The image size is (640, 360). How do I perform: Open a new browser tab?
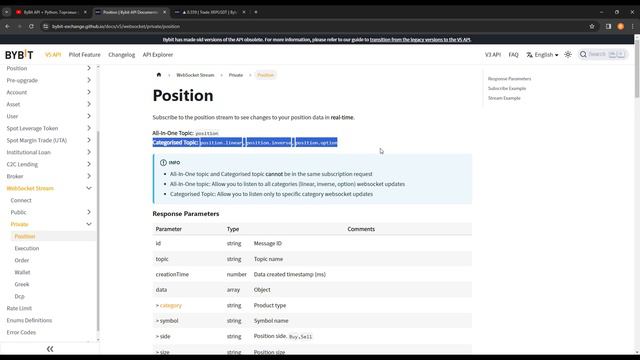[x=256, y=12]
